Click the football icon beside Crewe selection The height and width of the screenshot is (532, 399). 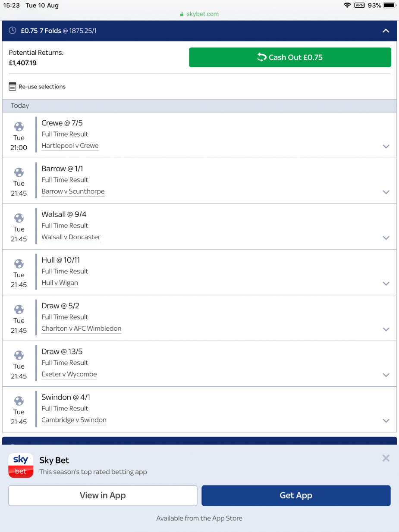(x=19, y=126)
